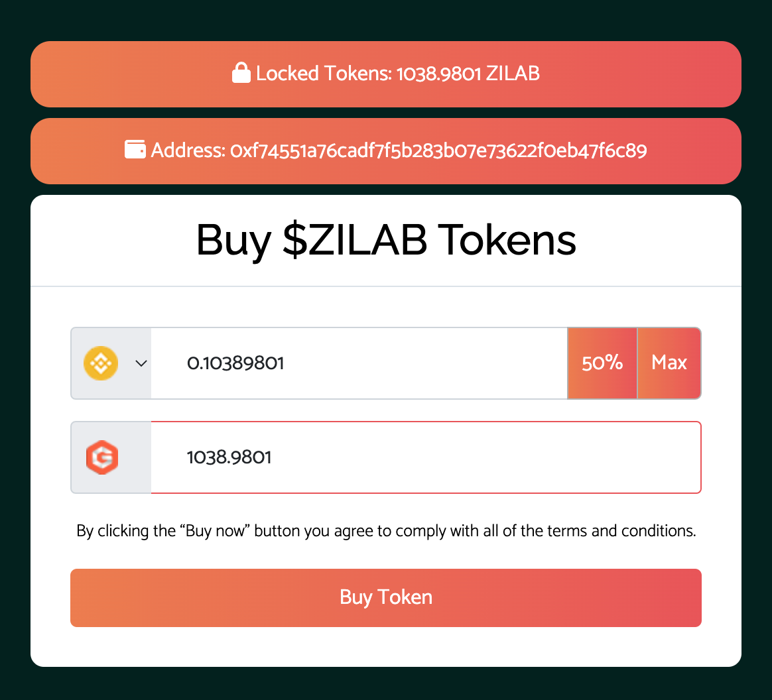Click the wallet card icon in the address banner

tap(135, 150)
